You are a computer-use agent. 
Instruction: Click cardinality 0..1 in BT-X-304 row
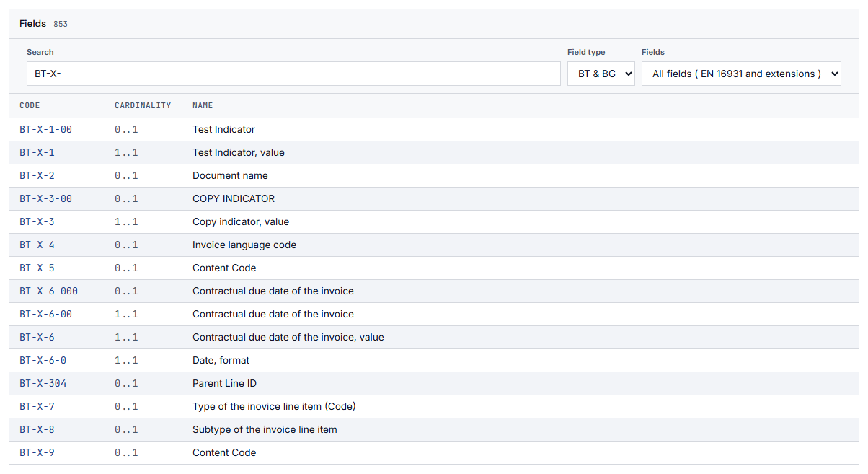coord(126,384)
